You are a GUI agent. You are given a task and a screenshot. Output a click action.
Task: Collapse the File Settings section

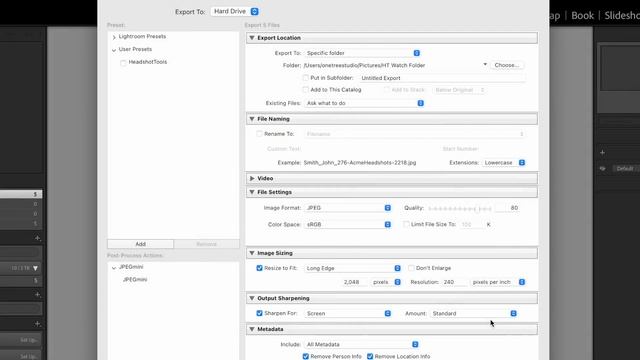pos(252,192)
